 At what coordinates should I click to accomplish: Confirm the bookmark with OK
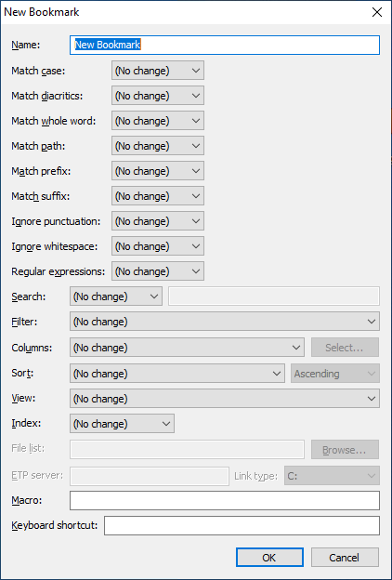point(269,558)
